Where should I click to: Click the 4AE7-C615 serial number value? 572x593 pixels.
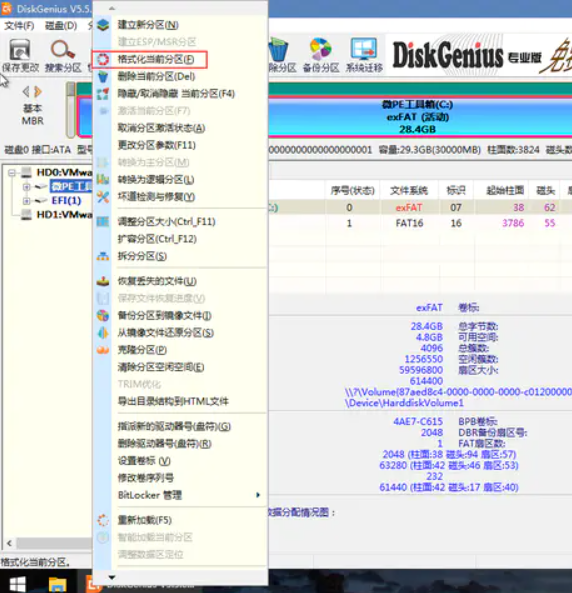tap(418, 421)
